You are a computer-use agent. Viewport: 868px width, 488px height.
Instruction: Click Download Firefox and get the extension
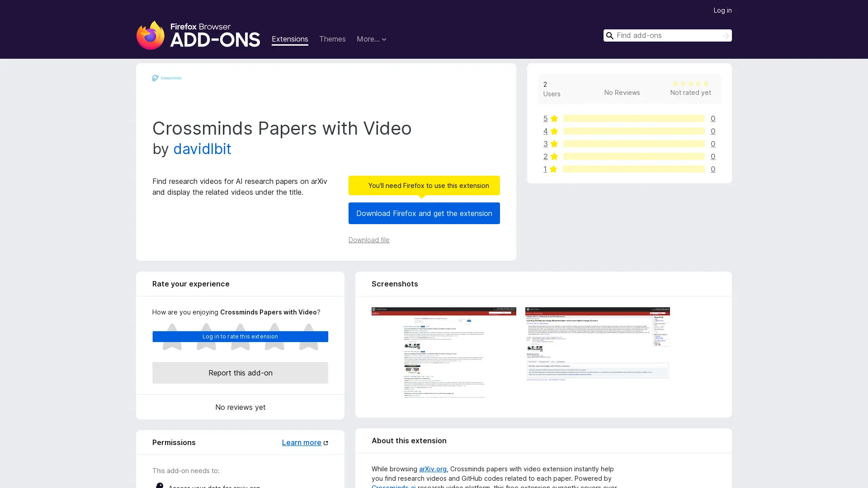pos(424,213)
